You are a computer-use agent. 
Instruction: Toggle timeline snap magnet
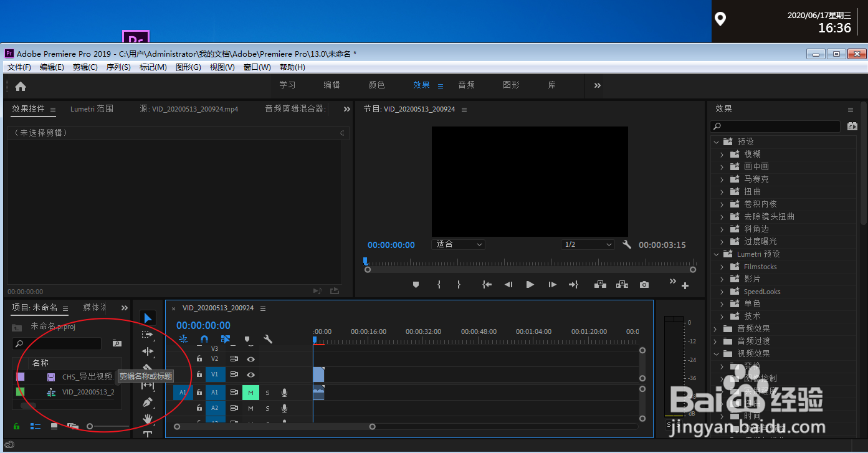(204, 340)
